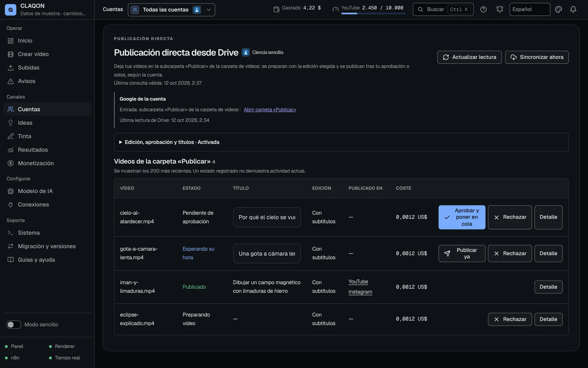The height and width of the screenshot is (368, 588).
Task: Click the CLAQON logo icon
Action: point(10,10)
